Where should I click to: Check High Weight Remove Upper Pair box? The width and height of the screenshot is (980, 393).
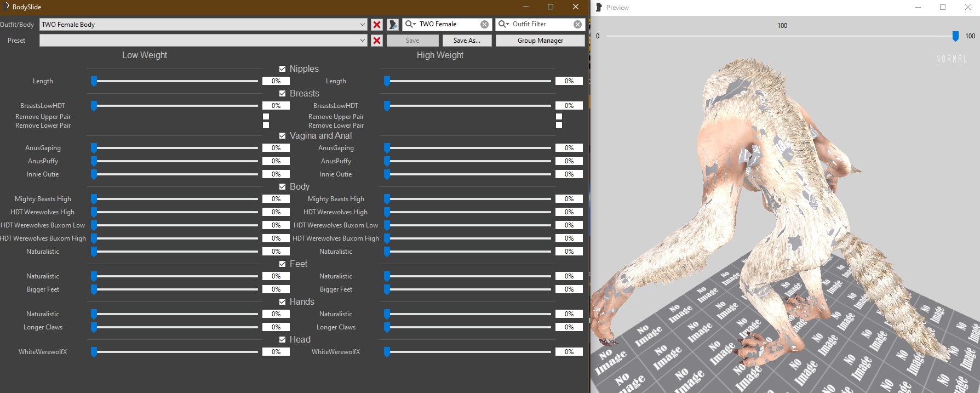point(559,116)
